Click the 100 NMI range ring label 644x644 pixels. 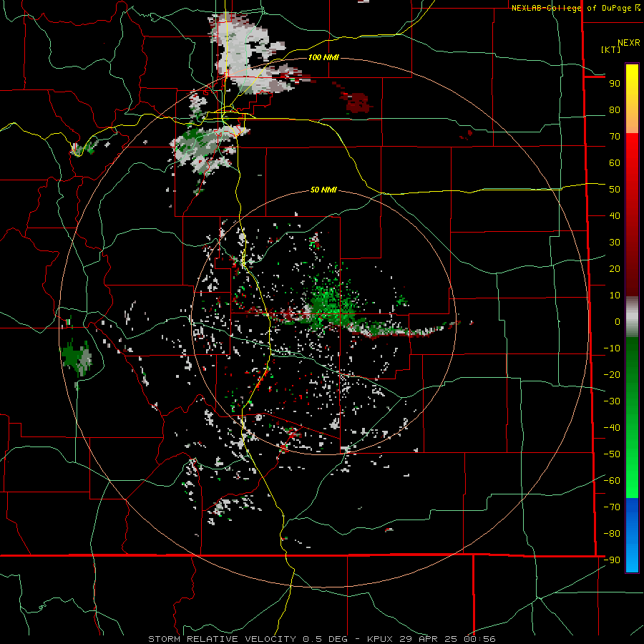tap(323, 57)
